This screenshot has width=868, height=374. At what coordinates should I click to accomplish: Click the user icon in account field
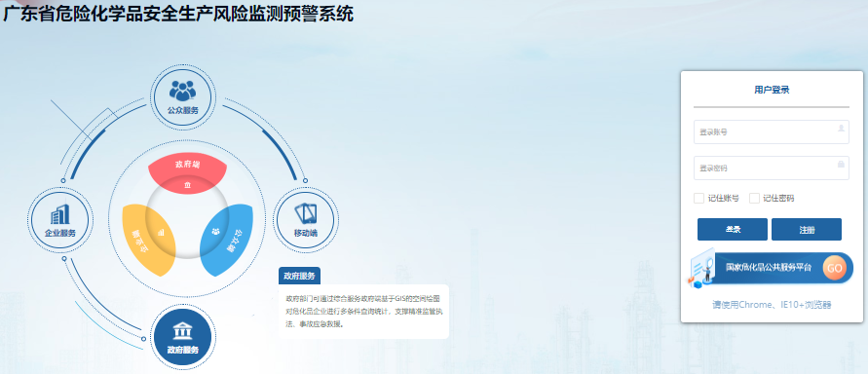click(841, 128)
